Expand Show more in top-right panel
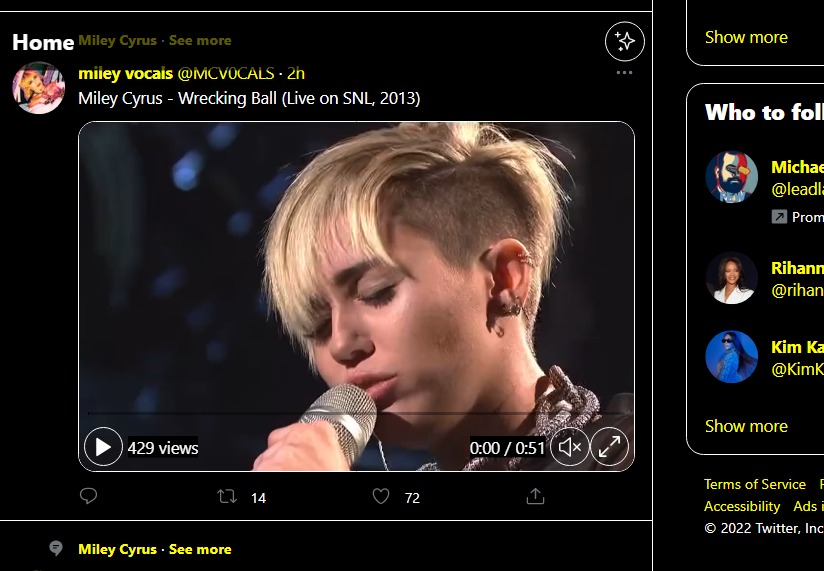 (x=746, y=37)
